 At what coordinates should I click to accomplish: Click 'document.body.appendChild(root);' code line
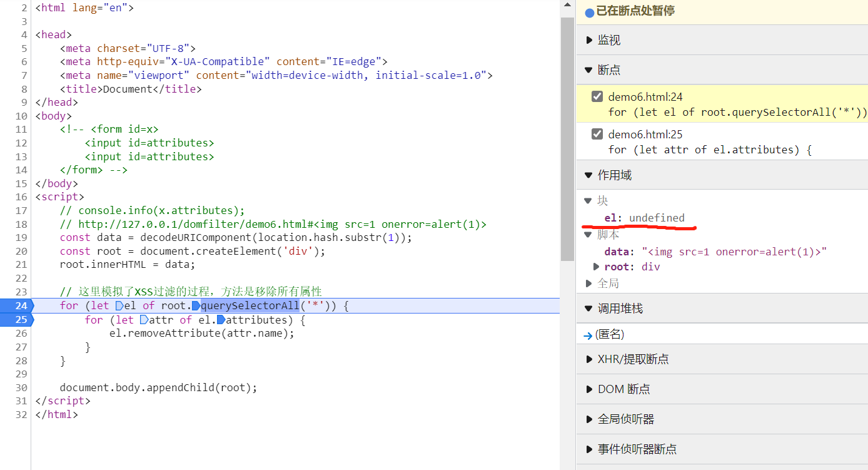[x=158, y=387]
